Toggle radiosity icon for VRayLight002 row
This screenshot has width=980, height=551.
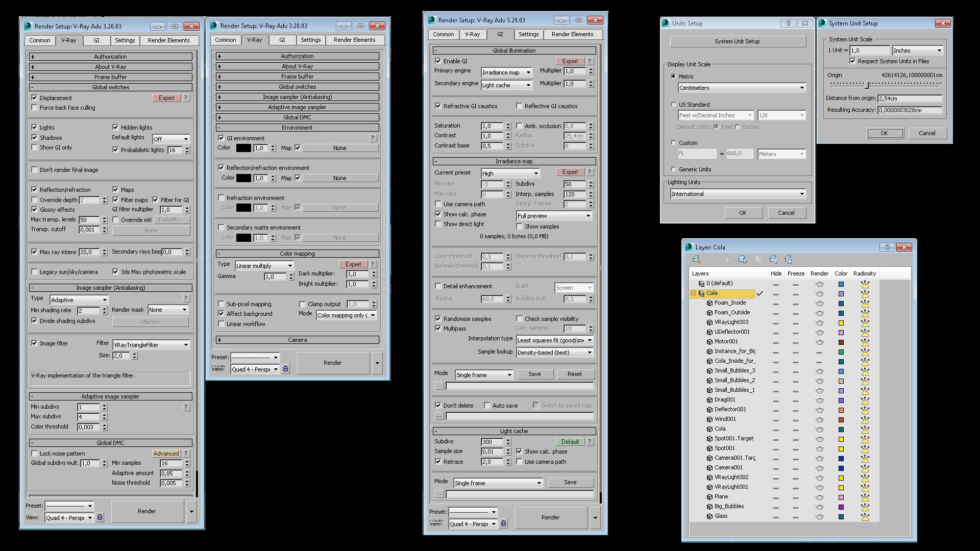coord(865,478)
